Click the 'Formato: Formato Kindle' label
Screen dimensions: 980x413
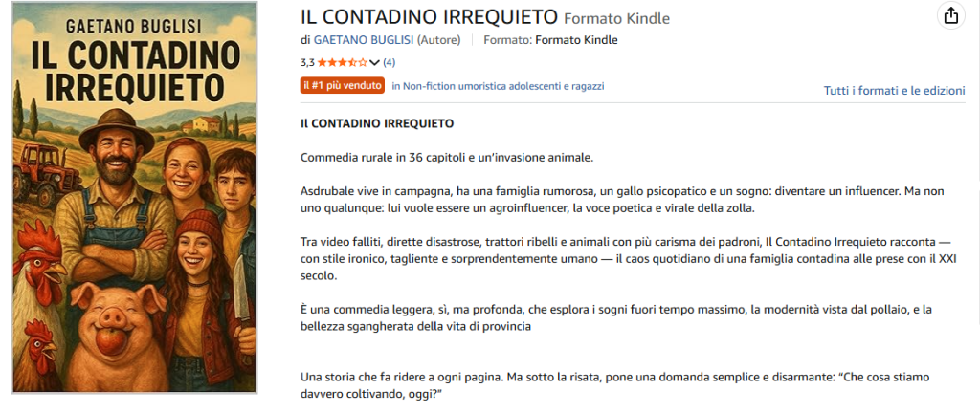click(550, 40)
